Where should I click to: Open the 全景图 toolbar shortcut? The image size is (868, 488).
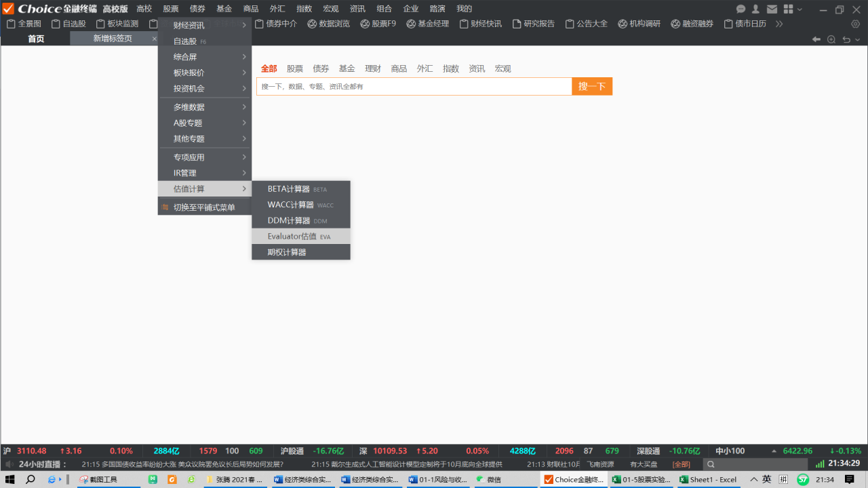[24, 24]
